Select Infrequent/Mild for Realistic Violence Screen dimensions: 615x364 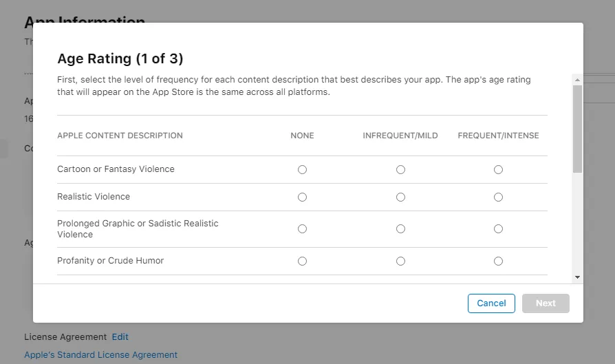(400, 197)
